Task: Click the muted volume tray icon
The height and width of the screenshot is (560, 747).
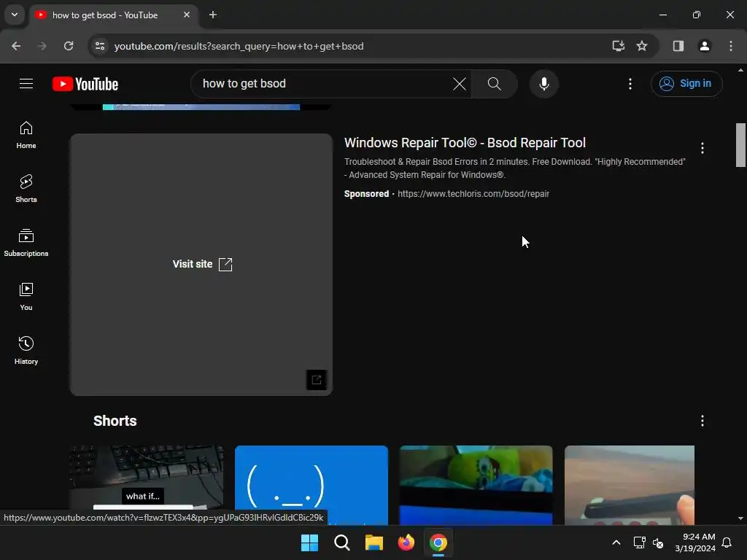Action: coord(658,542)
